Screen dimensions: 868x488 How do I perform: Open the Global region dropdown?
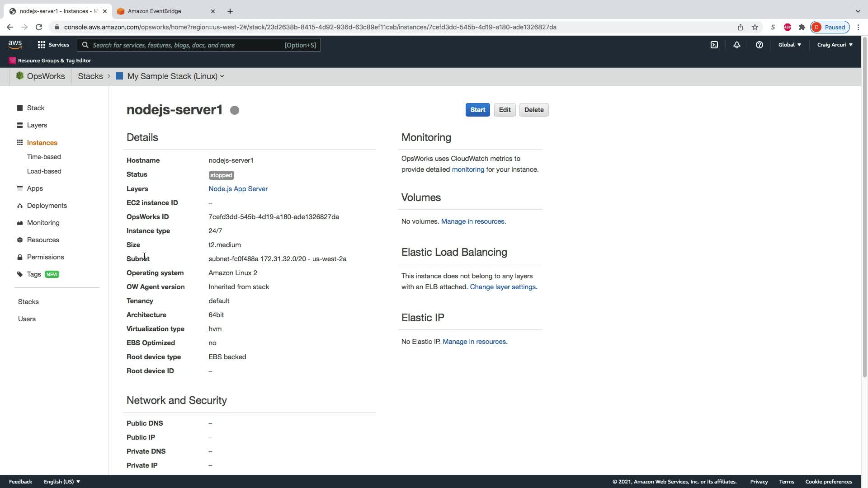789,45
